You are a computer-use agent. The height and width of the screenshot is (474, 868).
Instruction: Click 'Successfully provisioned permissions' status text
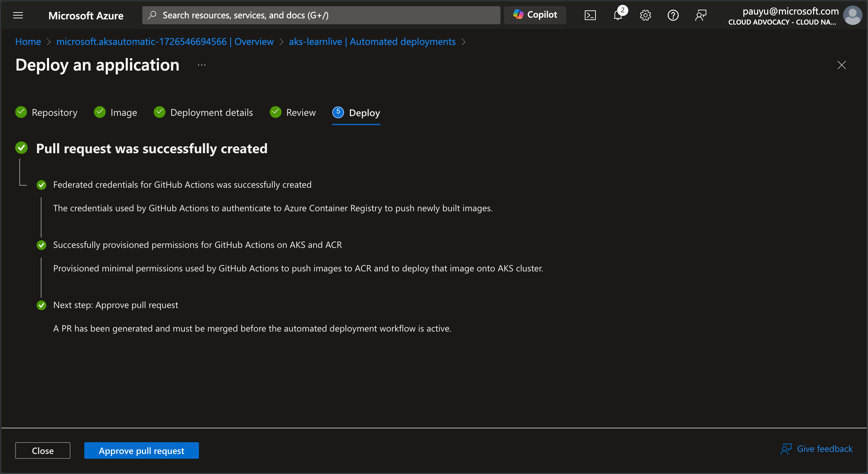coord(198,245)
